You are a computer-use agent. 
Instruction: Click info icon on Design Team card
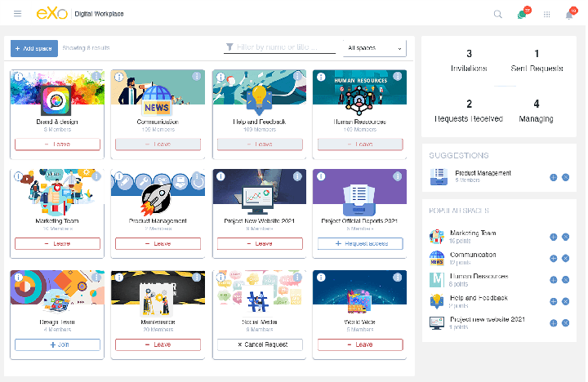click(x=18, y=278)
